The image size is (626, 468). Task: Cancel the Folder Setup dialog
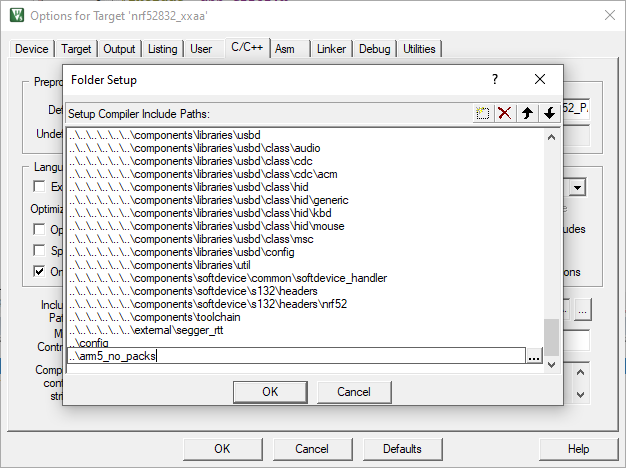354,392
